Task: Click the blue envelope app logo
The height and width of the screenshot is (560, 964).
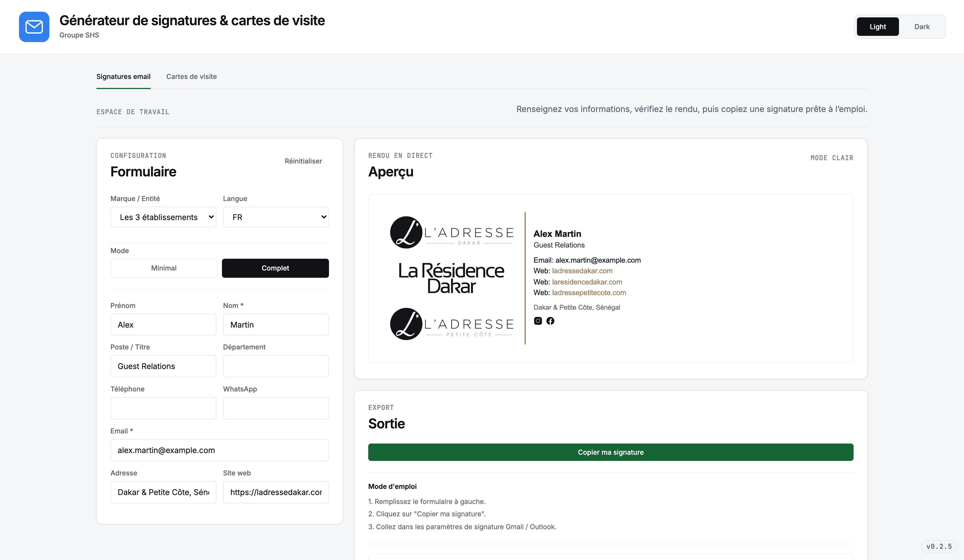Action: [x=34, y=27]
